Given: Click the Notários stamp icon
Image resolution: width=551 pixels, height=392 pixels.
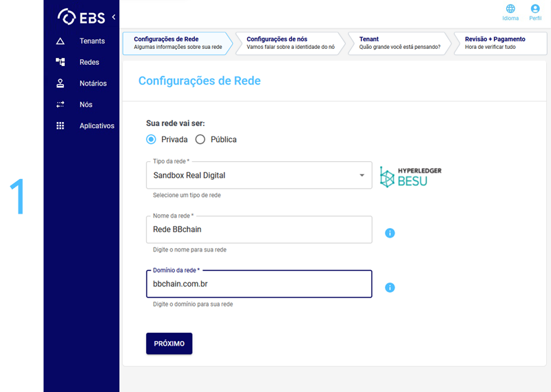Looking at the screenshot, I should [x=61, y=83].
